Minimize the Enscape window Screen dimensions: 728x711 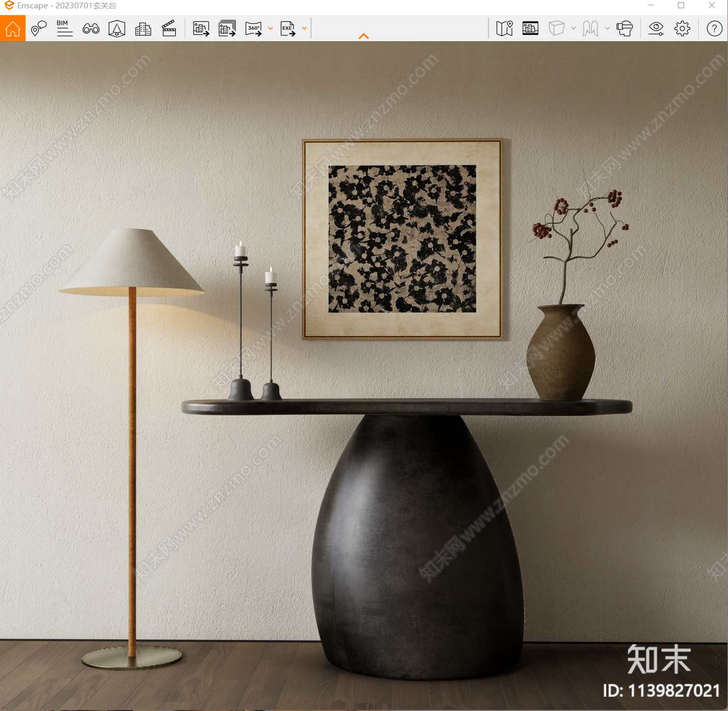click(651, 5)
